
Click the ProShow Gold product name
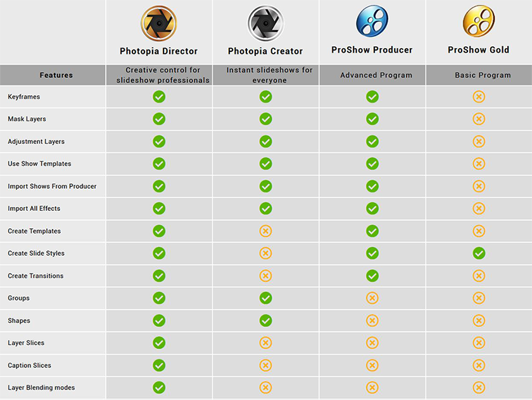tap(478, 50)
